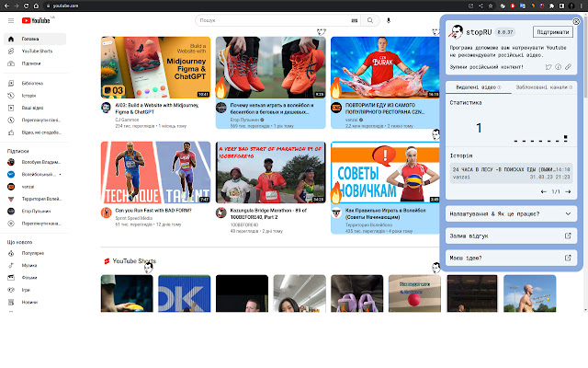Click the Facebook share icon in stopRU
Image resolution: width=588 pixels, height=368 pixels.
coord(558,67)
